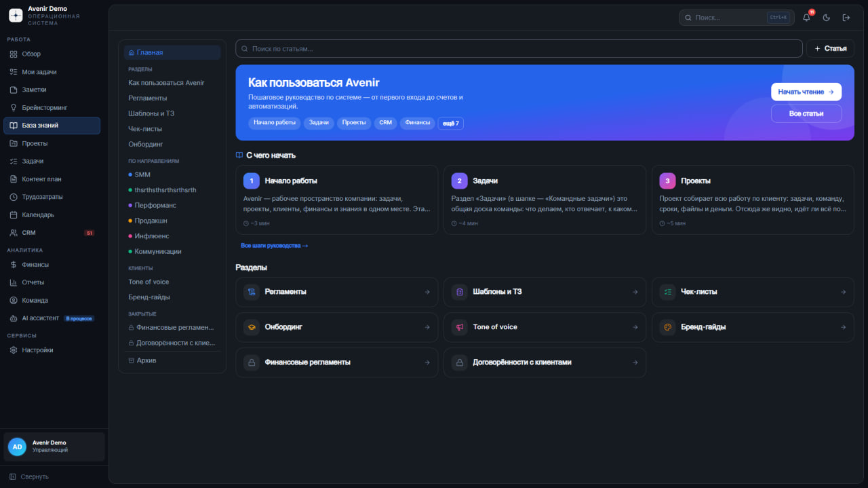
Task: Open Брейнсторминг sidebar item
Action: point(52,108)
